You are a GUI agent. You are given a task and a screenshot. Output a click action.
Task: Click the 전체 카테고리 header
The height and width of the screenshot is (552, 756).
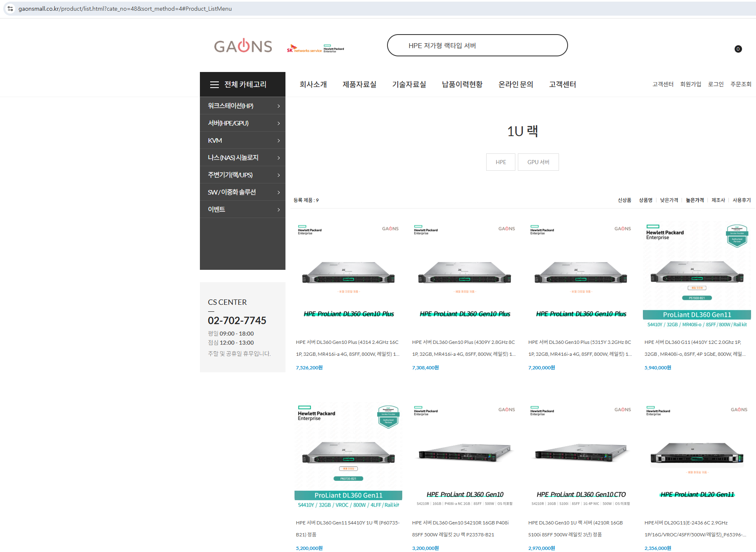243,84
